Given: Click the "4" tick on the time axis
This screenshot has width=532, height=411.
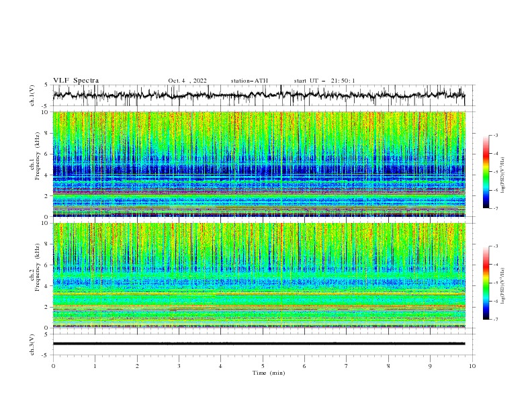Looking at the screenshot, I should [220, 366].
